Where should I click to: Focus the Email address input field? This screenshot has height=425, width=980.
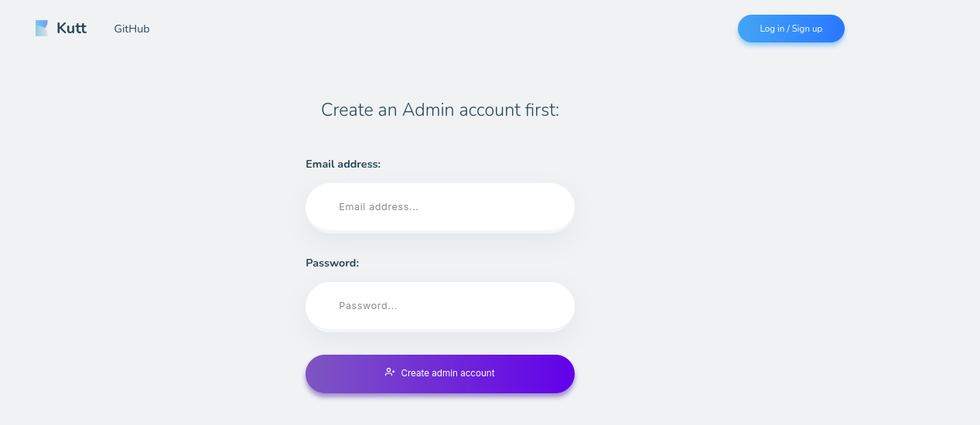click(x=439, y=207)
